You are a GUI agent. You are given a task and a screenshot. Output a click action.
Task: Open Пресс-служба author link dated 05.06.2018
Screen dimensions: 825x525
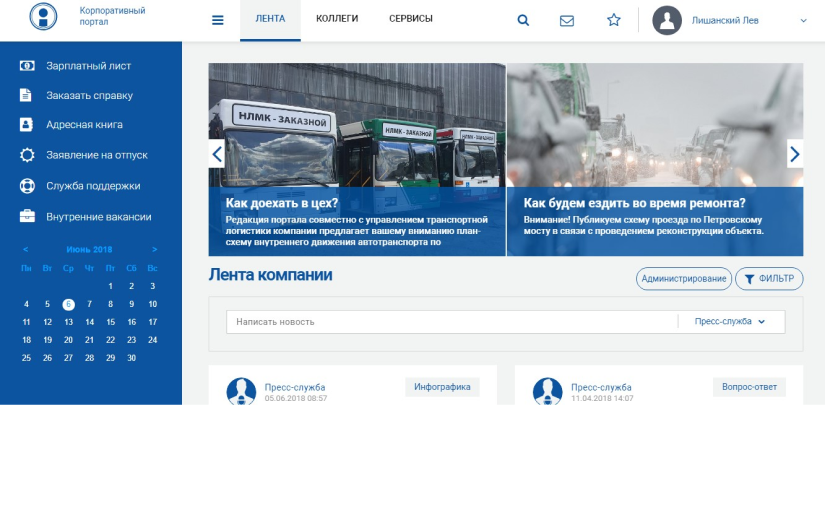coord(295,387)
